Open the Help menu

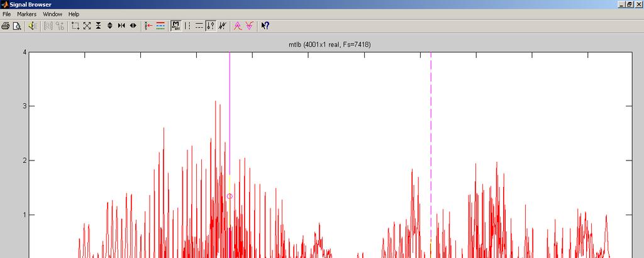point(74,14)
